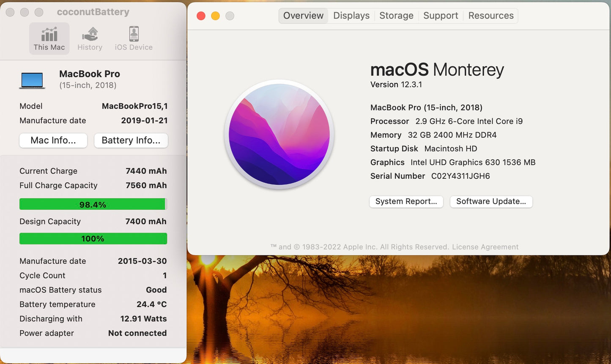This screenshot has width=611, height=364.
Task: Select the Support tab
Action: pyautogui.click(x=441, y=15)
